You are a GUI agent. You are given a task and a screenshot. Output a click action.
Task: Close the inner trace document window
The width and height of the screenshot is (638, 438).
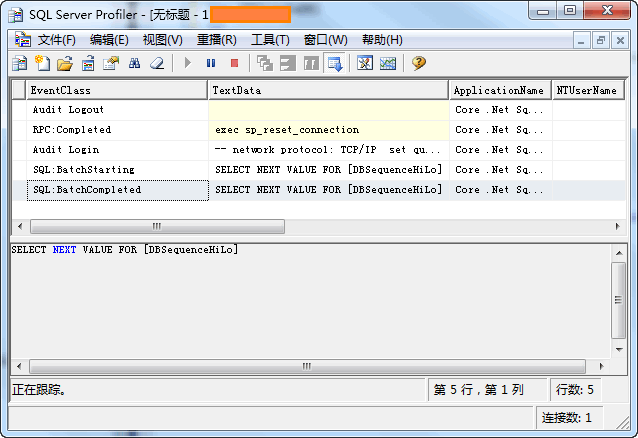pyautogui.click(x=620, y=40)
